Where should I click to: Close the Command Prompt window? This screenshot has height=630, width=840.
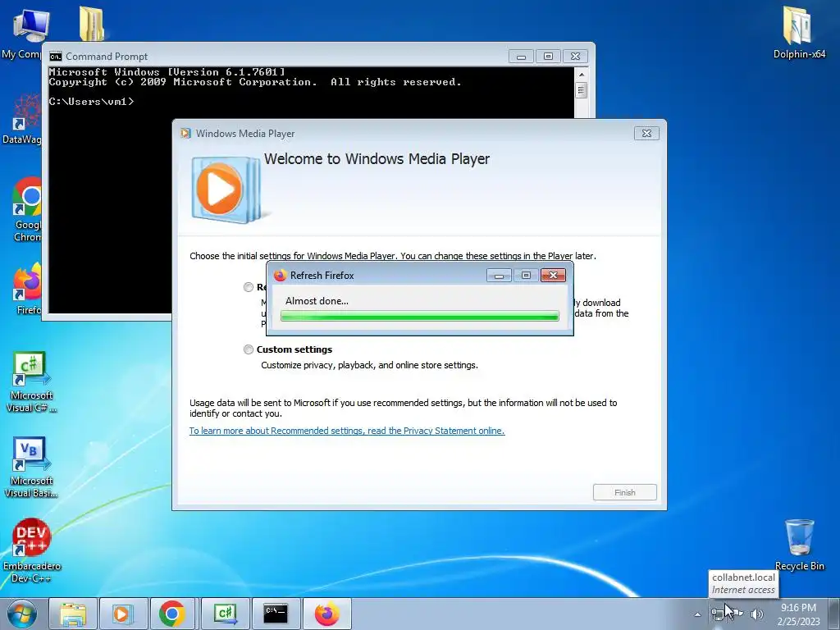pyautogui.click(x=575, y=57)
